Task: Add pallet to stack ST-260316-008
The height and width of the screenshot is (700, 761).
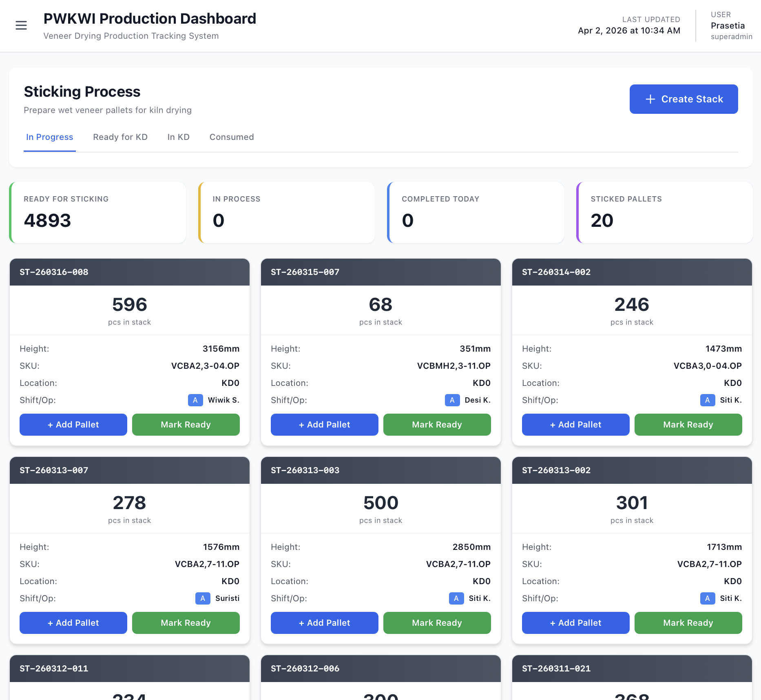Action: (73, 425)
